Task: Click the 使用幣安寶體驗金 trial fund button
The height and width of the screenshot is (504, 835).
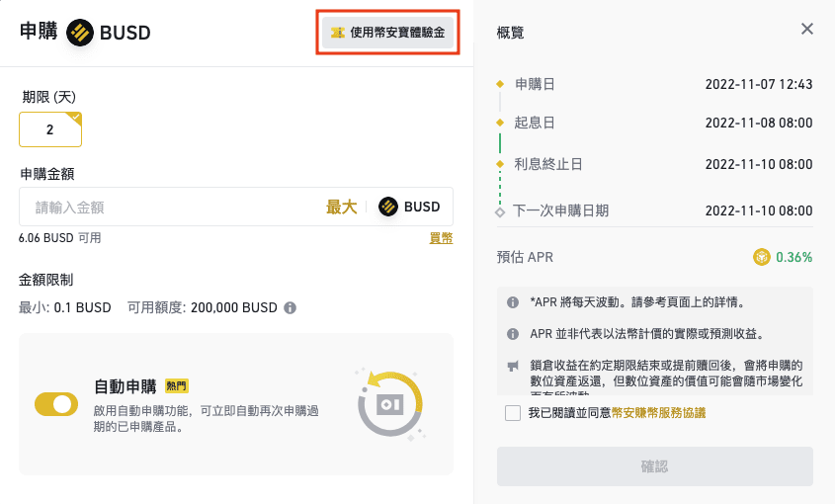Action: point(387,33)
